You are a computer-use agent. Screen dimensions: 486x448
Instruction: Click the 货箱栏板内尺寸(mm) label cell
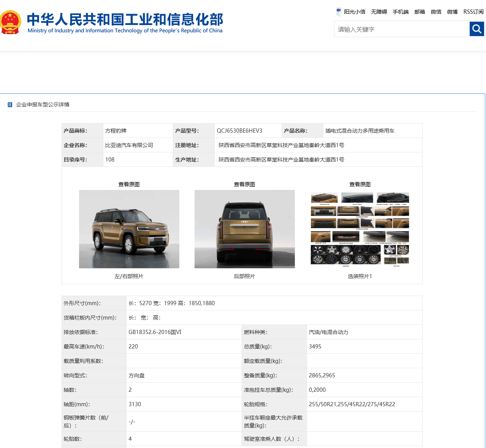(94, 318)
